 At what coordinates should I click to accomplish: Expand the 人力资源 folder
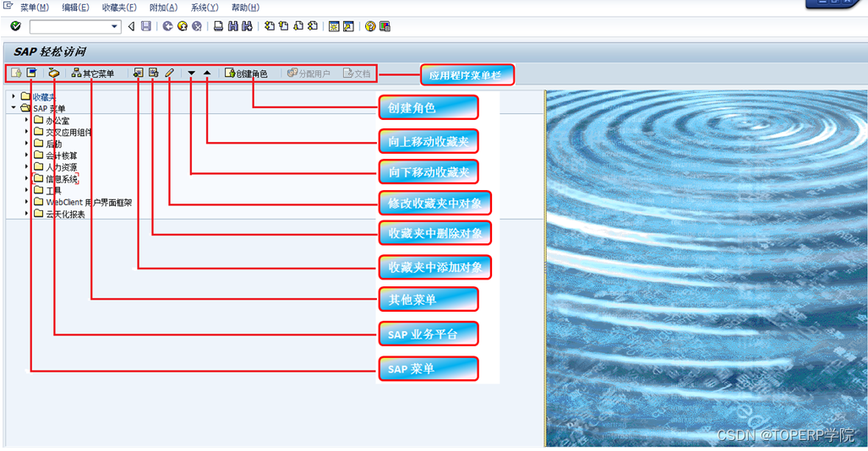[26, 166]
